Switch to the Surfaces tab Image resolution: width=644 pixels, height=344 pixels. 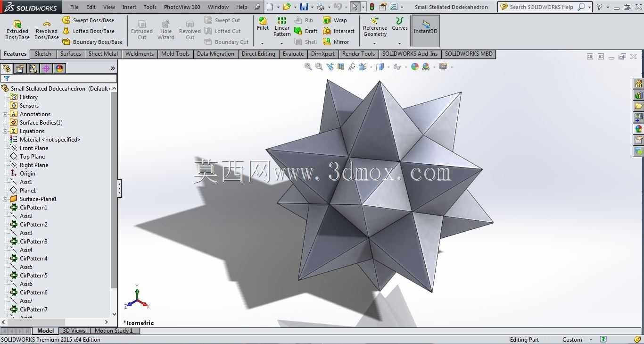click(71, 54)
